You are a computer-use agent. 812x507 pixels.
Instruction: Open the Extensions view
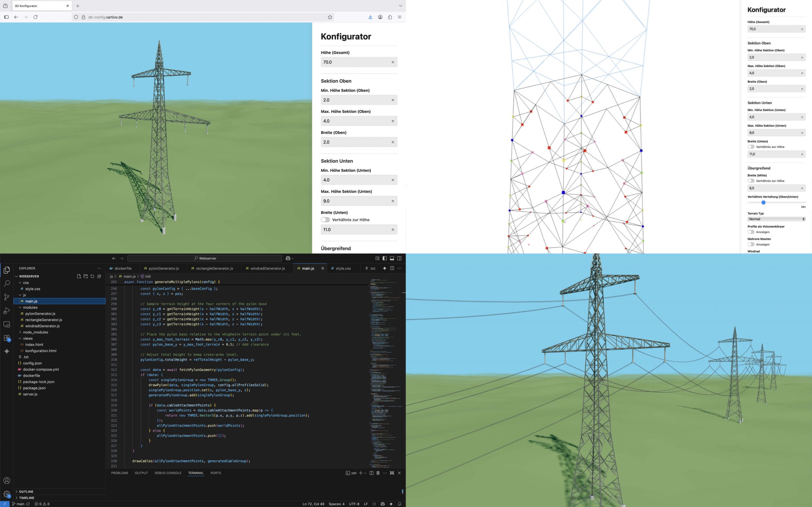pyautogui.click(x=7, y=338)
